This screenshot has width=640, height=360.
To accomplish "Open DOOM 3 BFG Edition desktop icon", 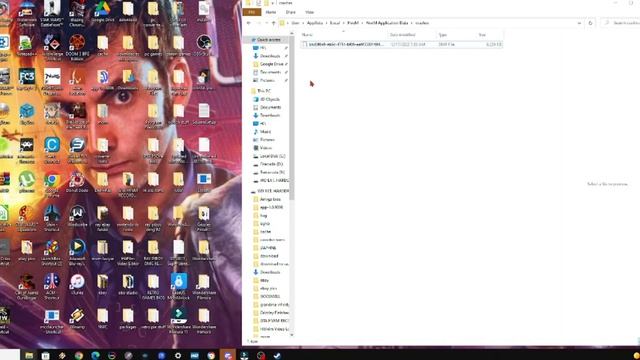I will point(77,47).
